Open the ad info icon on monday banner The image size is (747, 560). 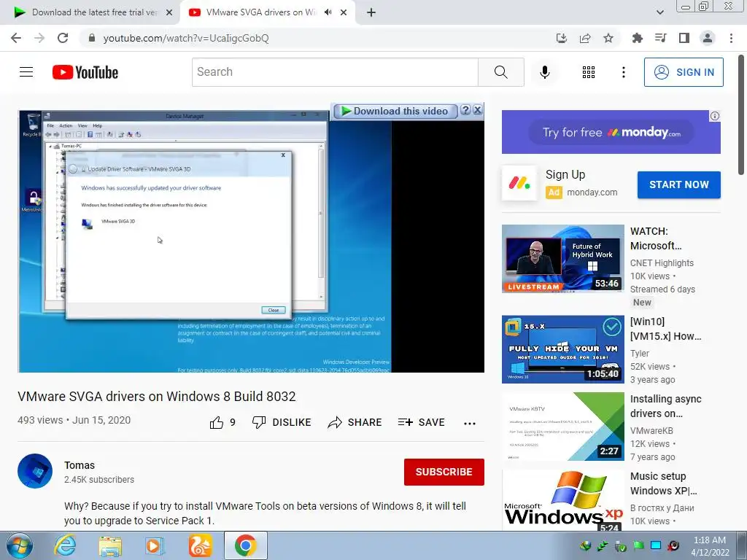coord(715,116)
